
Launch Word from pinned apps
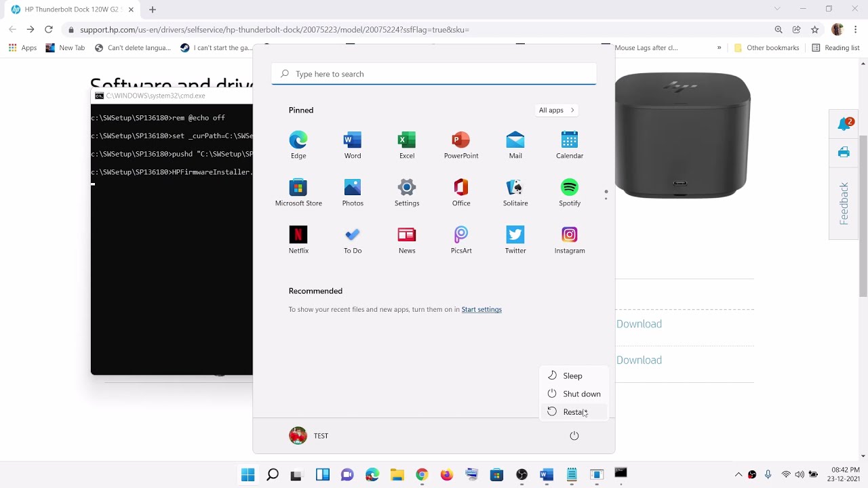pos(353,146)
